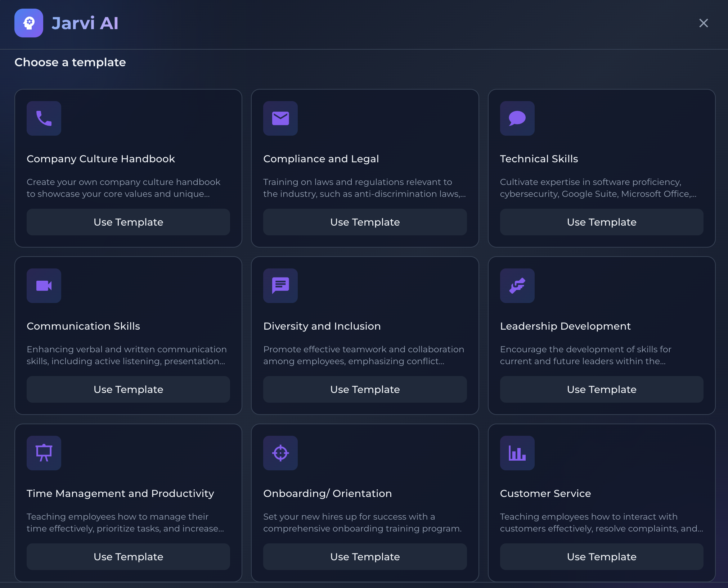Close the template chooser dialog

[x=704, y=23]
